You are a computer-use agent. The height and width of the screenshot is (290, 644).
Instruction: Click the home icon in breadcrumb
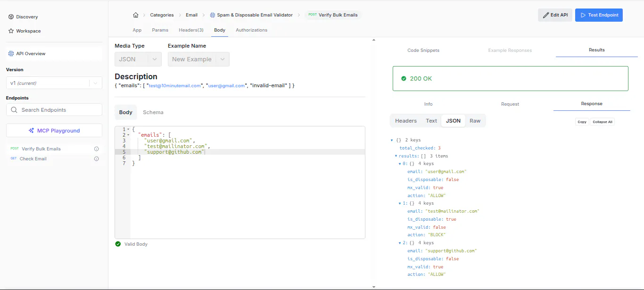(136, 15)
